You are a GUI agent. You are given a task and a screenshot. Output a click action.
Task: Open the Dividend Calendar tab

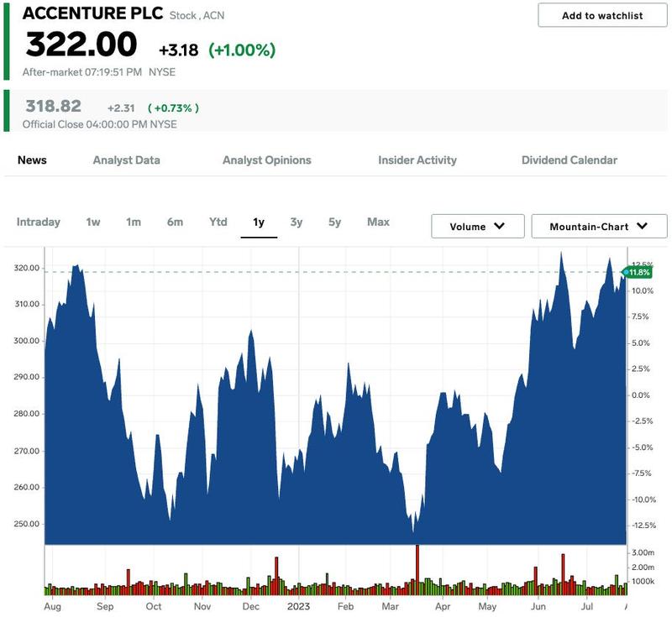(570, 160)
